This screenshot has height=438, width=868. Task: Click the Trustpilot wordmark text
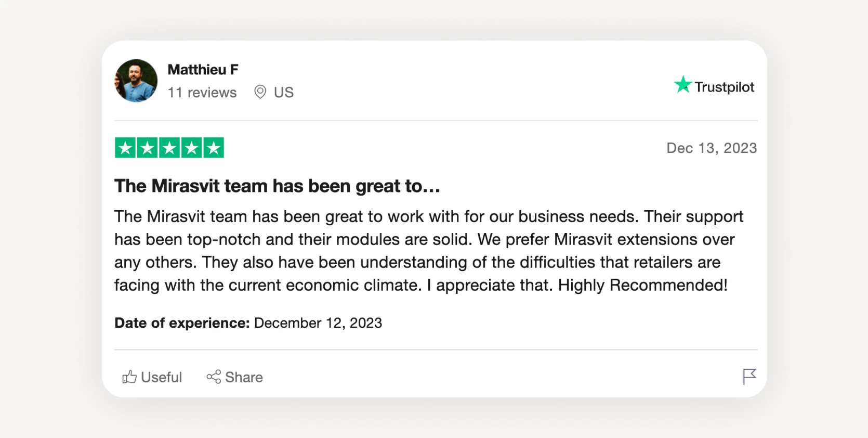tap(725, 86)
